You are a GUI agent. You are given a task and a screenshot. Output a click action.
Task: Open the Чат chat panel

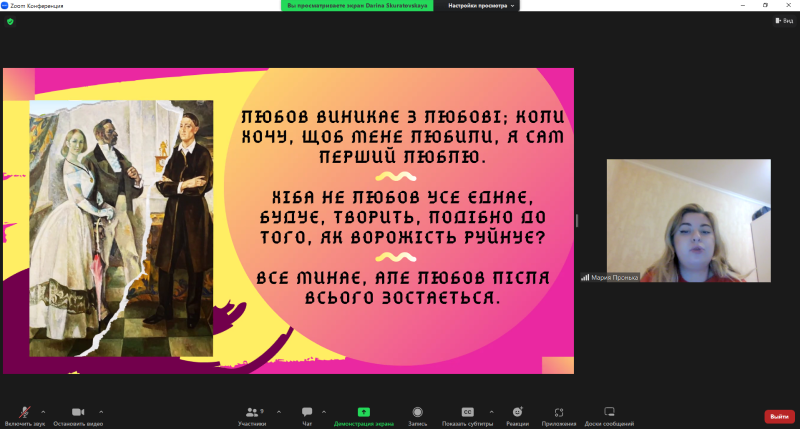pos(307,415)
